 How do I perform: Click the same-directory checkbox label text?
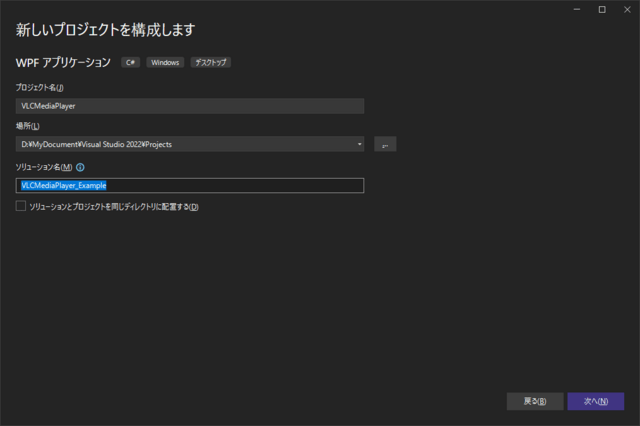coord(114,207)
